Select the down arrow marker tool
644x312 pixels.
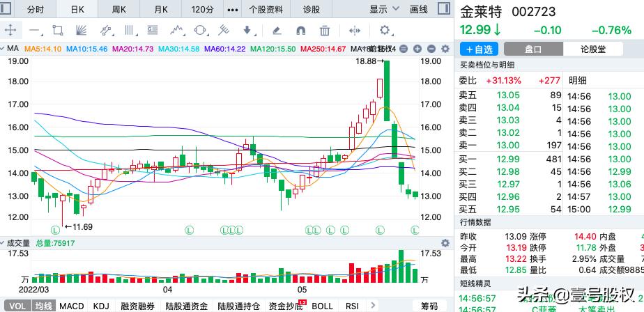(x=247, y=31)
